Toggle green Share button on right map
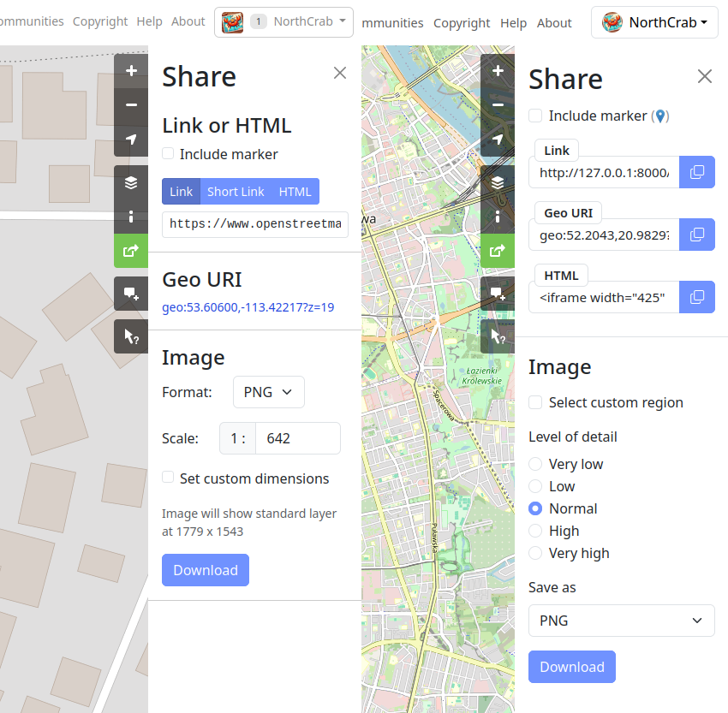 click(x=498, y=251)
